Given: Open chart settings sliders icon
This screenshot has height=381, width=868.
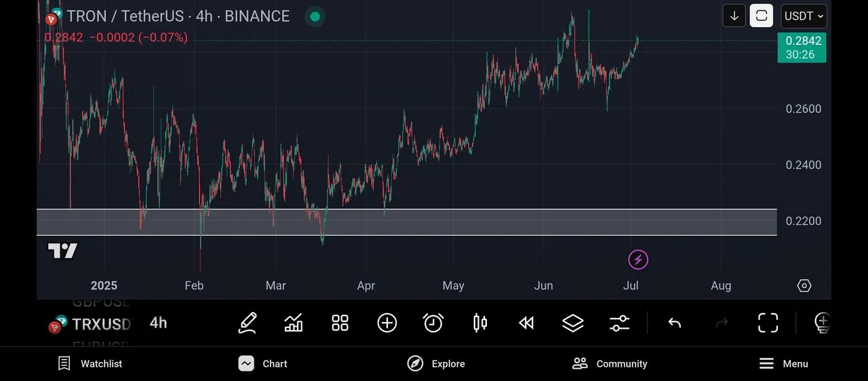Looking at the screenshot, I should (619, 323).
